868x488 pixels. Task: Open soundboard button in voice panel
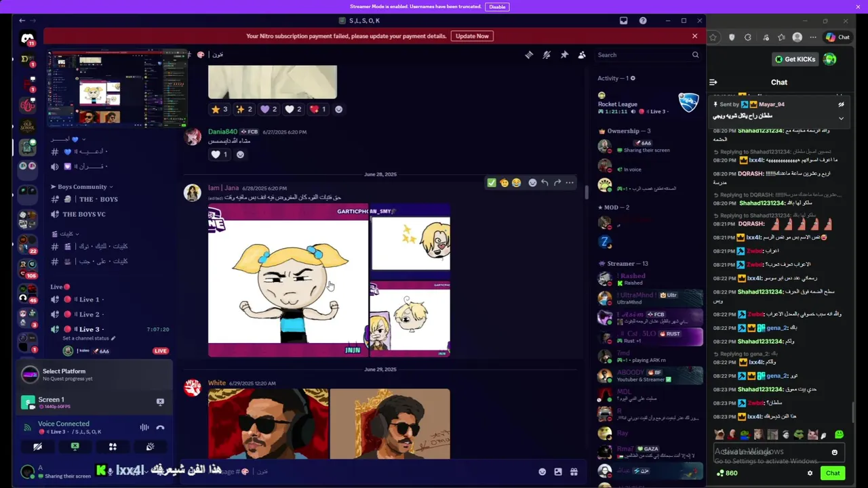150,447
